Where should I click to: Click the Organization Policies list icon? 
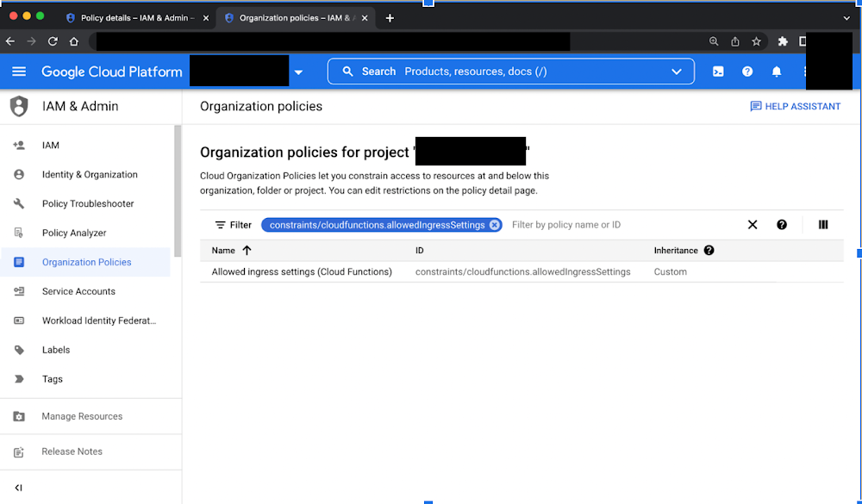point(19,262)
